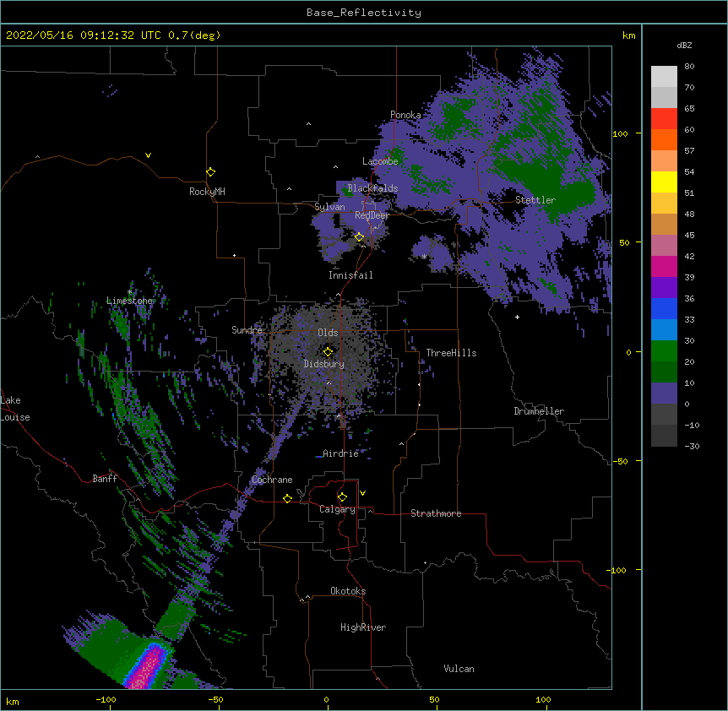Click the Drumheller town label
Screen dimensions: 728x711
(x=539, y=411)
